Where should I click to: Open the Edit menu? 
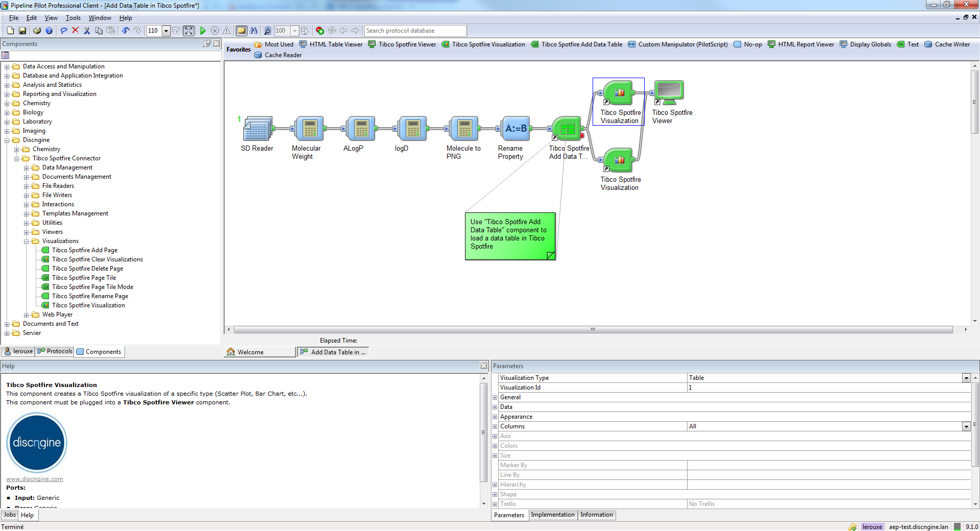(32, 18)
